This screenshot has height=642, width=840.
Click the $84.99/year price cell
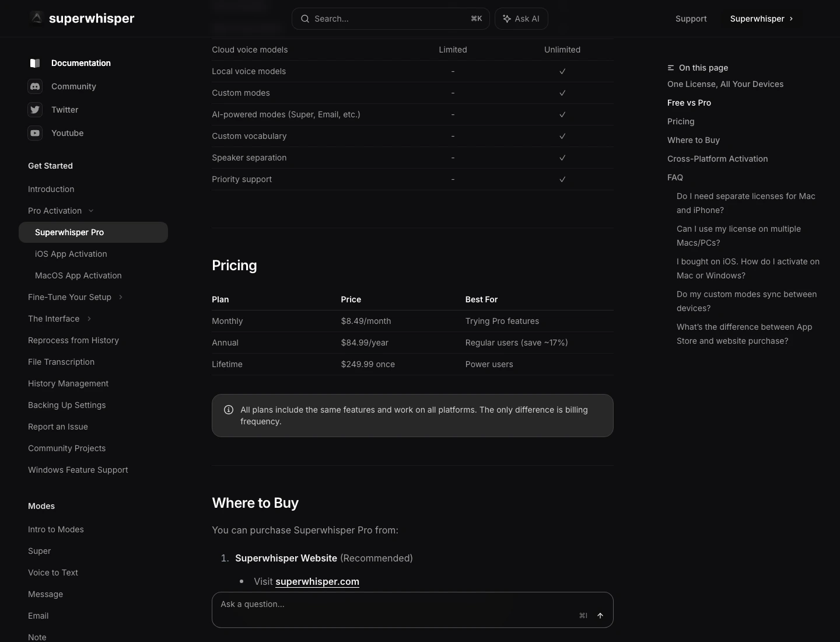click(365, 343)
